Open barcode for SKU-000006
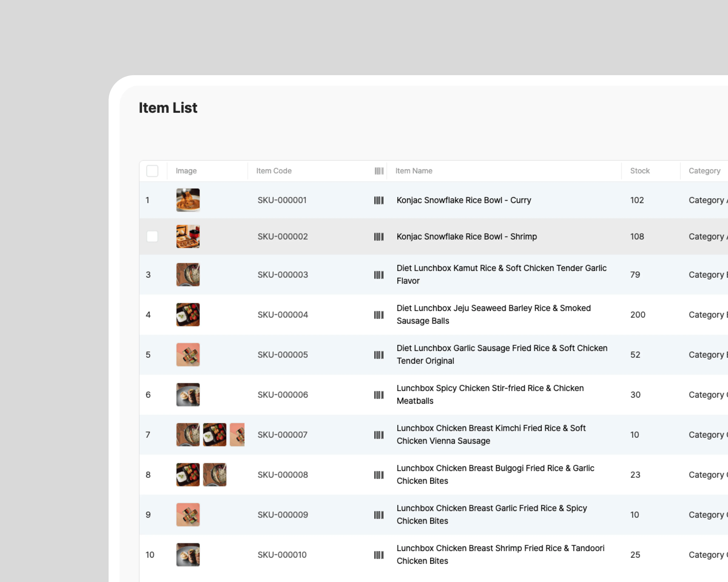The width and height of the screenshot is (728, 582). click(x=379, y=395)
